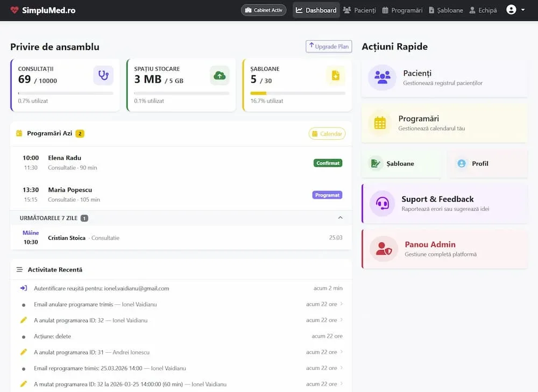Click the Programări Azi count badge 2
The width and height of the screenshot is (538, 392).
[80, 133]
